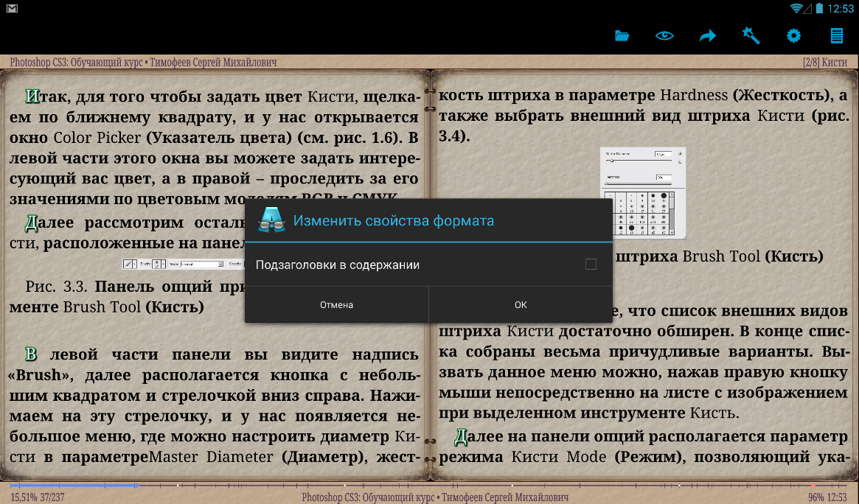Tap the options panel figure 3.3 image

pos(183,264)
